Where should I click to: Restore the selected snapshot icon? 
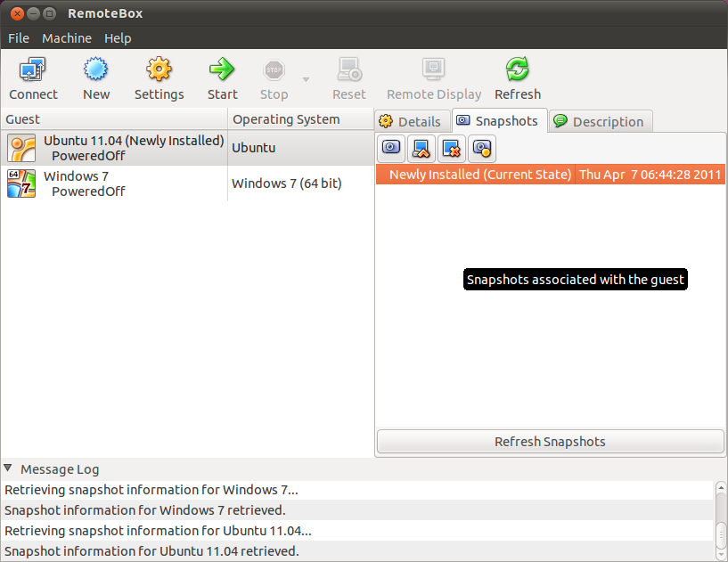[x=421, y=148]
